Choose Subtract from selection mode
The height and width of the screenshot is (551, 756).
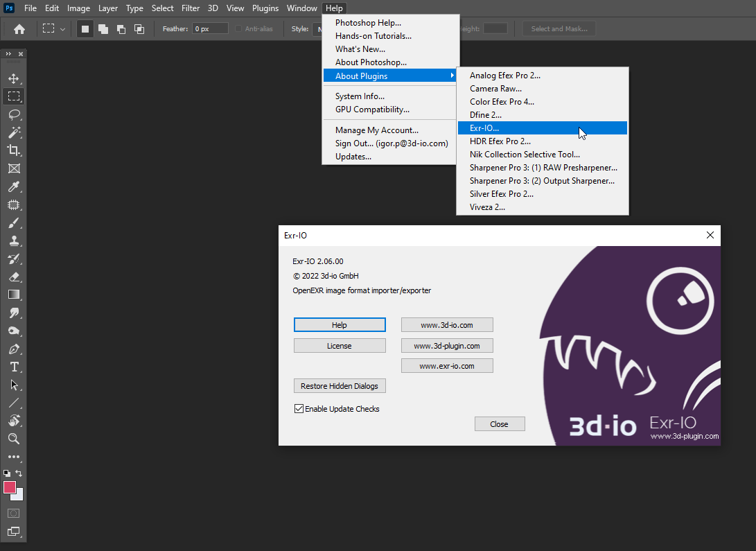(121, 29)
